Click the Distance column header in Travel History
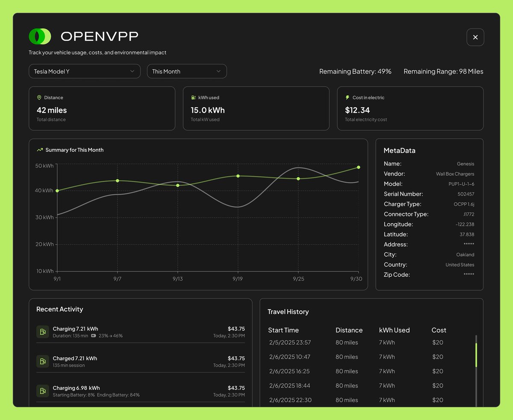The height and width of the screenshot is (420, 513). (349, 330)
